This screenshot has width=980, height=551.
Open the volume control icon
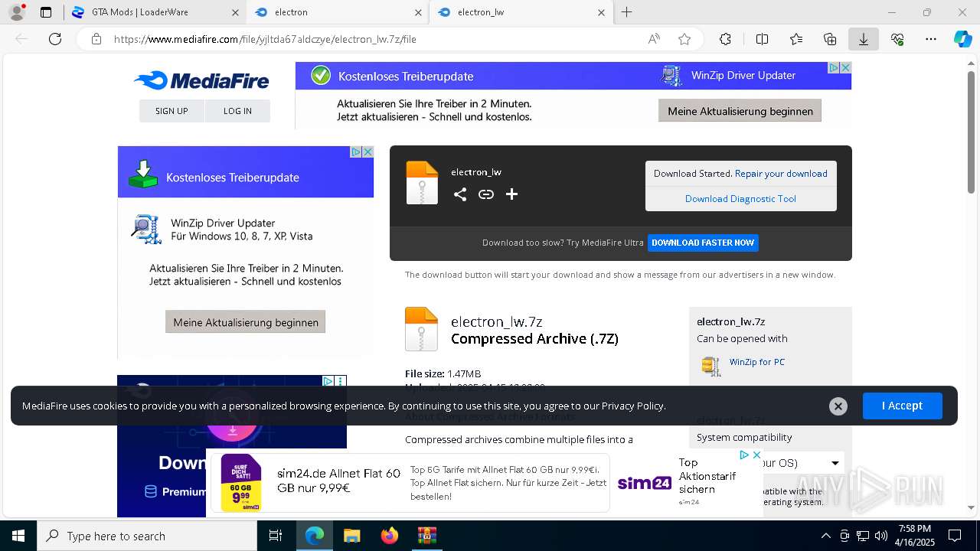[x=881, y=536]
